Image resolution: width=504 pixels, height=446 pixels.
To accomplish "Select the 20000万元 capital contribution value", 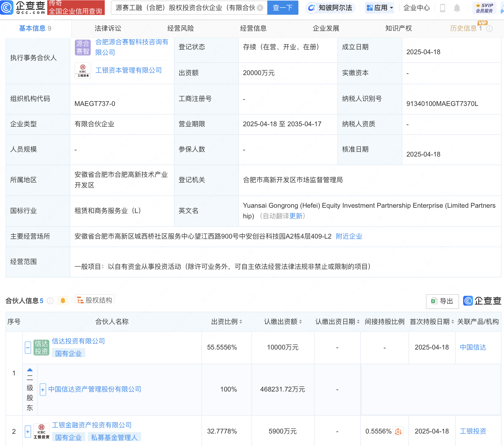I will 259,73.
